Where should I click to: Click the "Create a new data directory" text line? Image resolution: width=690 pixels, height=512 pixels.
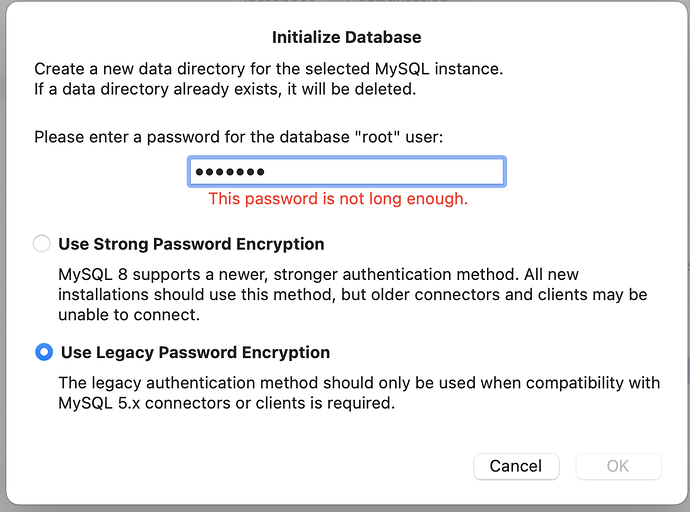tap(268, 69)
